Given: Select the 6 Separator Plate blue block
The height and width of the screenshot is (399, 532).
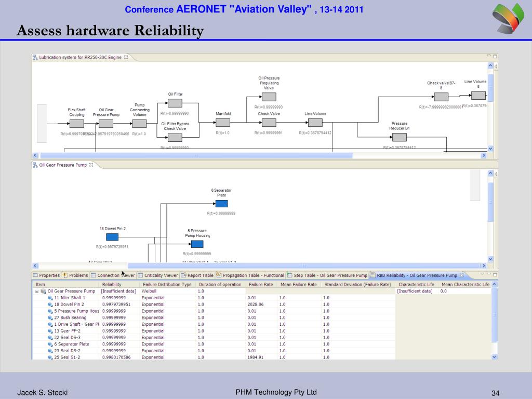Looking at the screenshot, I should point(221,204).
